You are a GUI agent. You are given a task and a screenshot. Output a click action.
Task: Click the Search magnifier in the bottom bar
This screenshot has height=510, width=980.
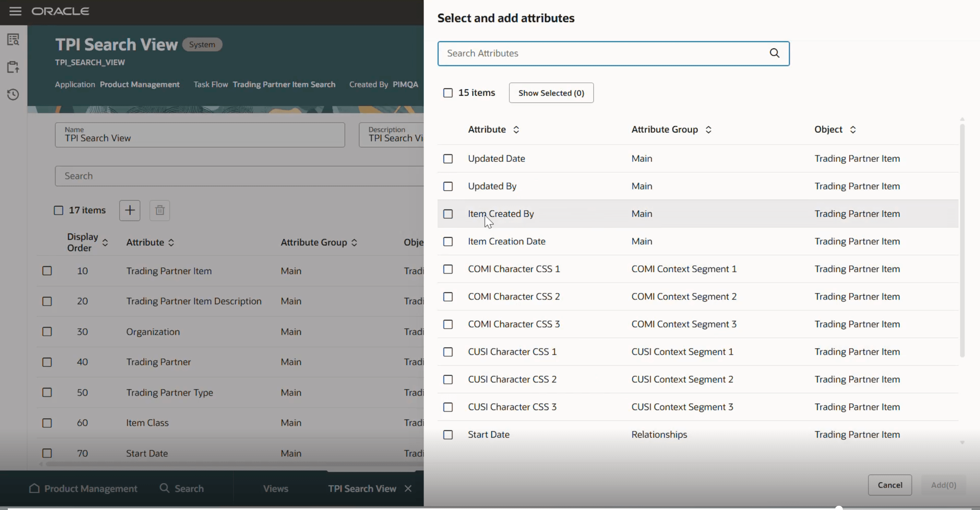pos(165,488)
